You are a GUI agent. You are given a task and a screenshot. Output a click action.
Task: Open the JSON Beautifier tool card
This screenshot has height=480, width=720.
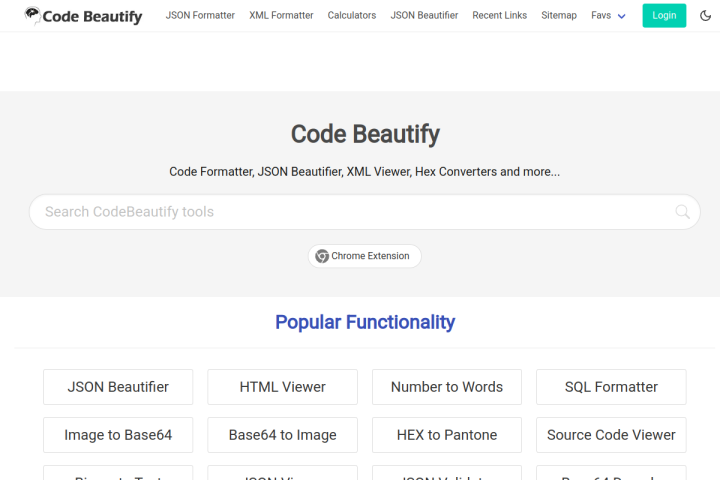click(x=118, y=387)
